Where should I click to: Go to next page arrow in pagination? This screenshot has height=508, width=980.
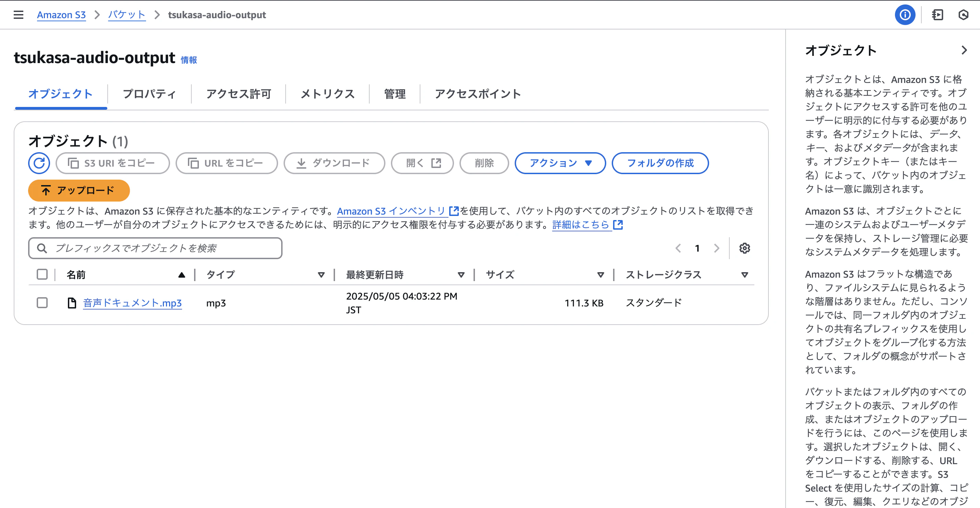point(717,248)
